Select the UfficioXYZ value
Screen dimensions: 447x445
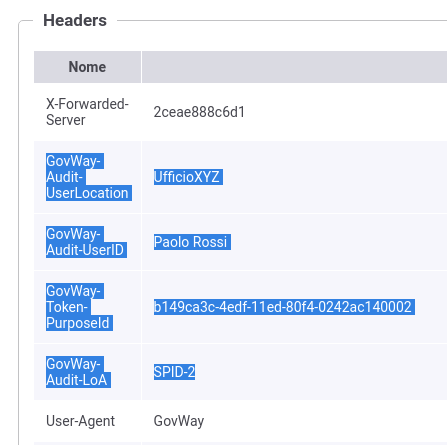tap(188, 177)
